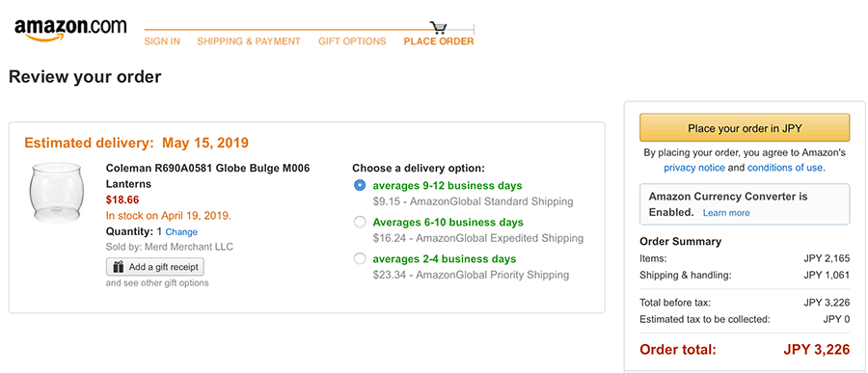Select AmazonGlobal Priority Shipping radio option

tap(360, 259)
